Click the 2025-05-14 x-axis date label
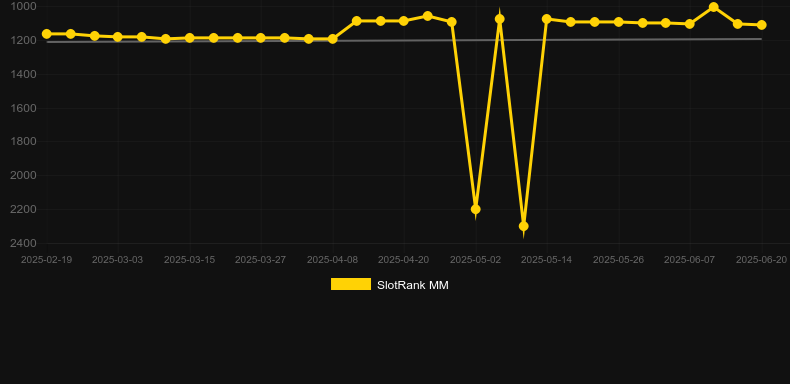The width and height of the screenshot is (790, 384). pos(547,260)
